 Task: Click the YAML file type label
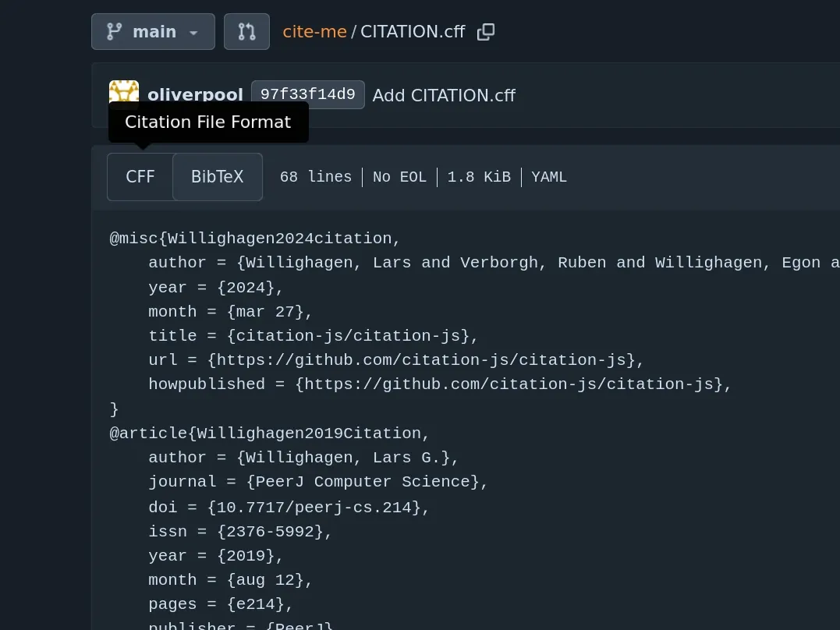(548, 176)
